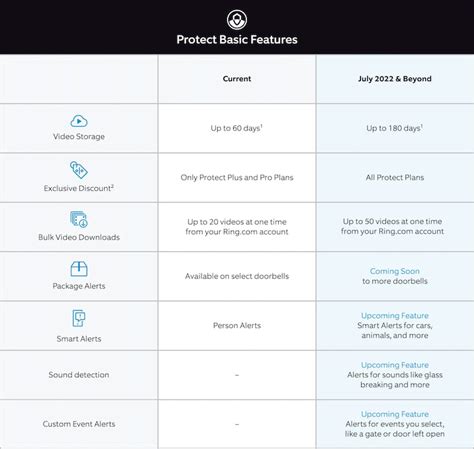This screenshot has height=449, width=474.
Task: Click the Coming Soon link for Package Alerts
Action: (x=395, y=271)
